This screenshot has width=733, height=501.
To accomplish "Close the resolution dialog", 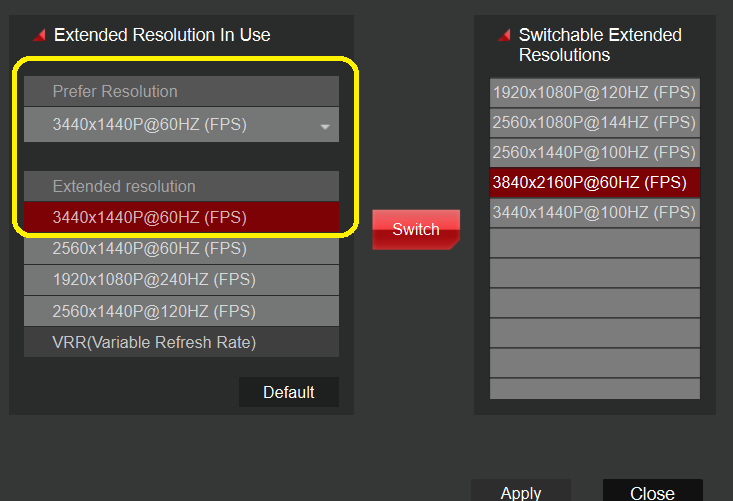I will tap(652, 492).
